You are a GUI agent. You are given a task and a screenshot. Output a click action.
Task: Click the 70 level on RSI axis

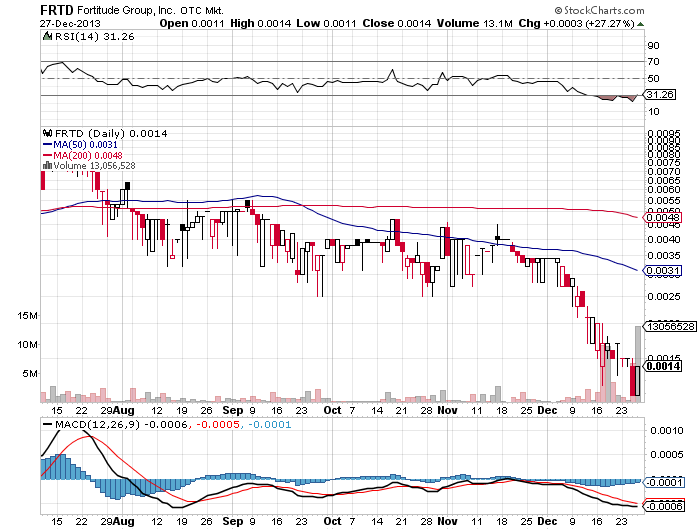(653, 62)
